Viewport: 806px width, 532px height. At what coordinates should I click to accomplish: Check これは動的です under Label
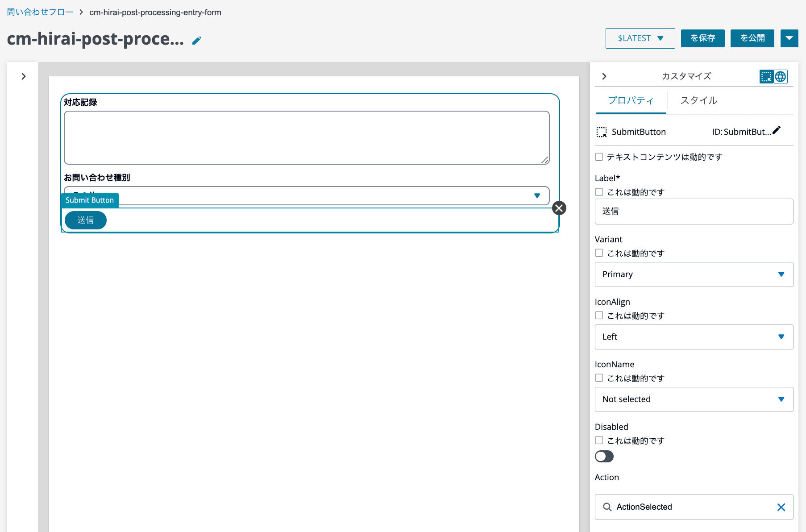click(x=599, y=192)
